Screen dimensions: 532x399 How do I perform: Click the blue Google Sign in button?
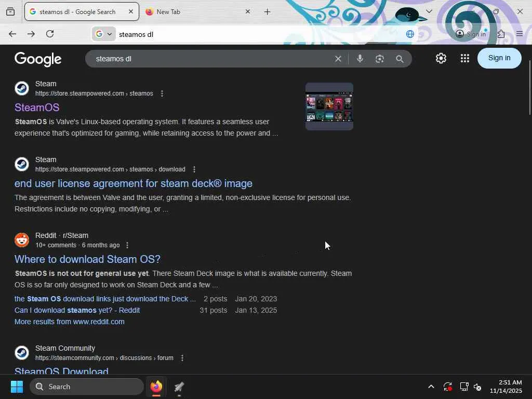499,58
